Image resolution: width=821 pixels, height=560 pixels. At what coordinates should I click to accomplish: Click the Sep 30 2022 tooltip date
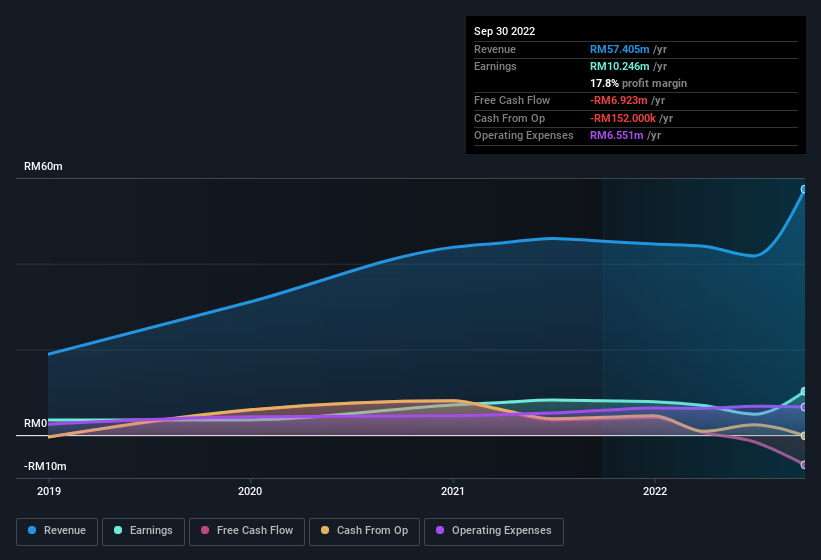pyautogui.click(x=504, y=31)
